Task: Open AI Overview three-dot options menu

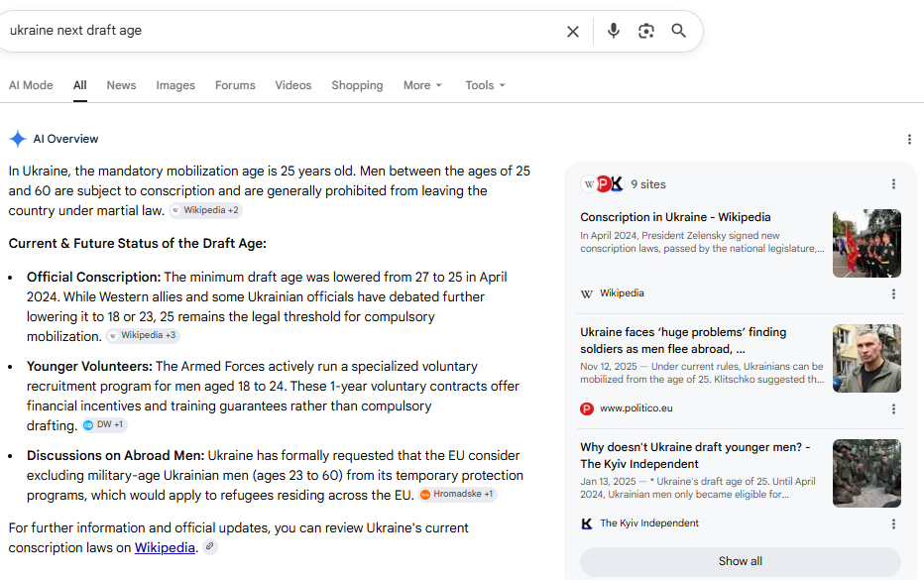Action: 909,139
